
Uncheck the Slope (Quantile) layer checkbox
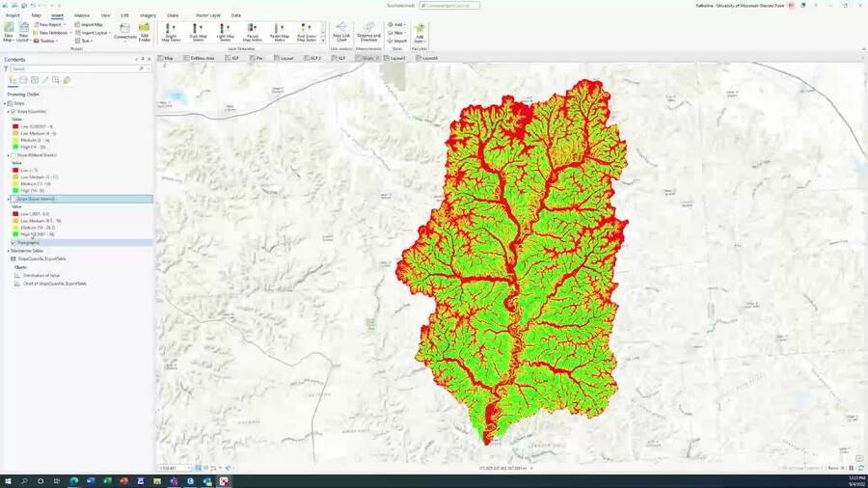click(13, 111)
